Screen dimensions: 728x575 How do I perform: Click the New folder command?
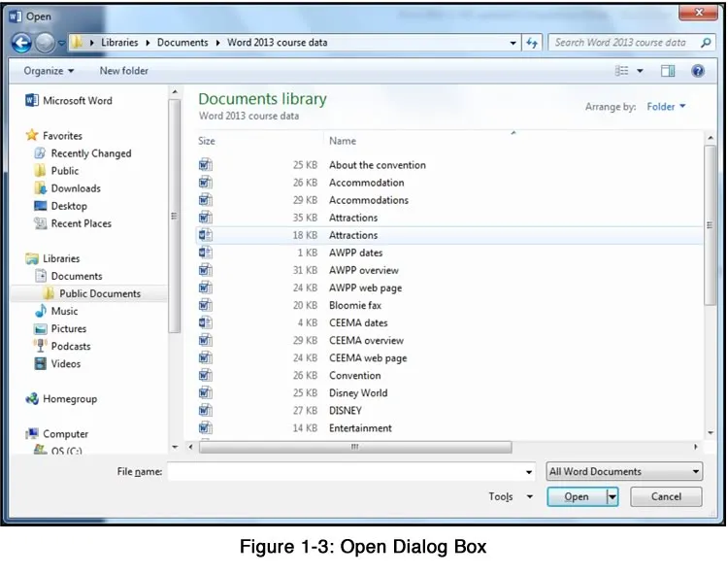pyautogui.click(x=124, y=71)
